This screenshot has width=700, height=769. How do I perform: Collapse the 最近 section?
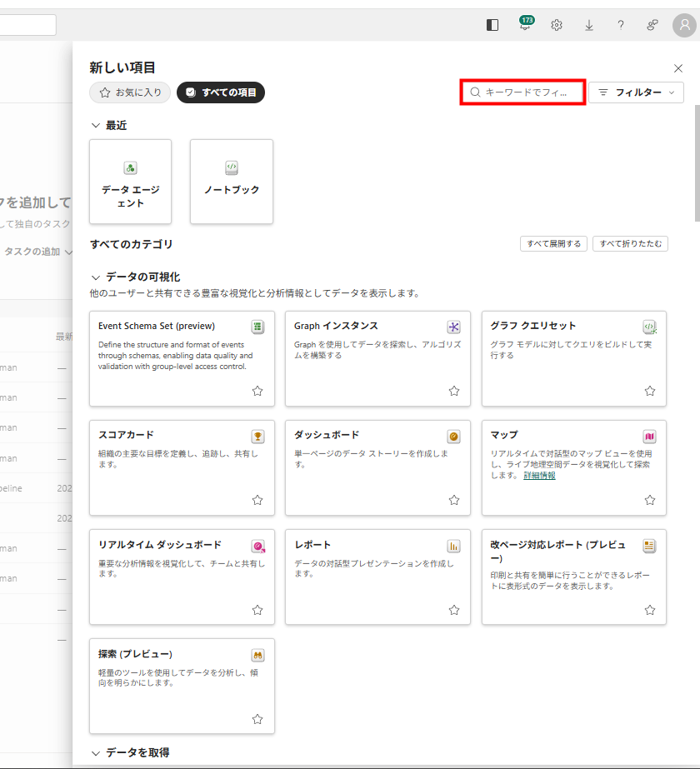96,126
